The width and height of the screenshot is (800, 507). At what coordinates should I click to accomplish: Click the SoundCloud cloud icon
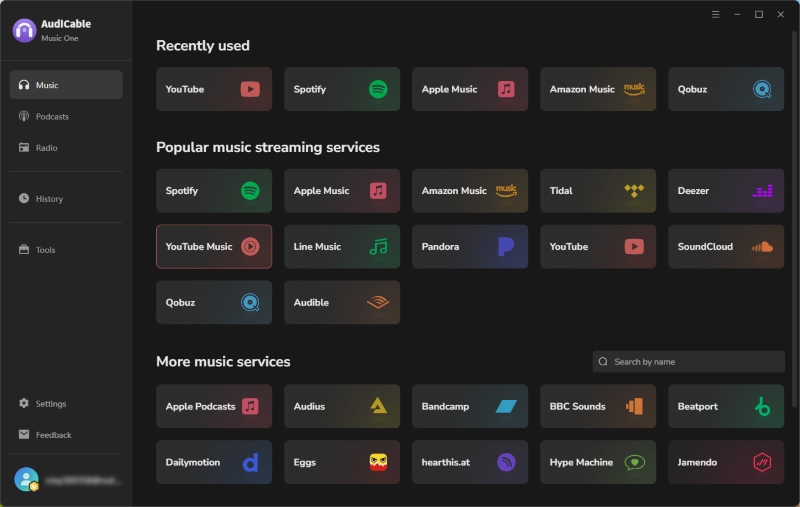[x=762, y=247]
